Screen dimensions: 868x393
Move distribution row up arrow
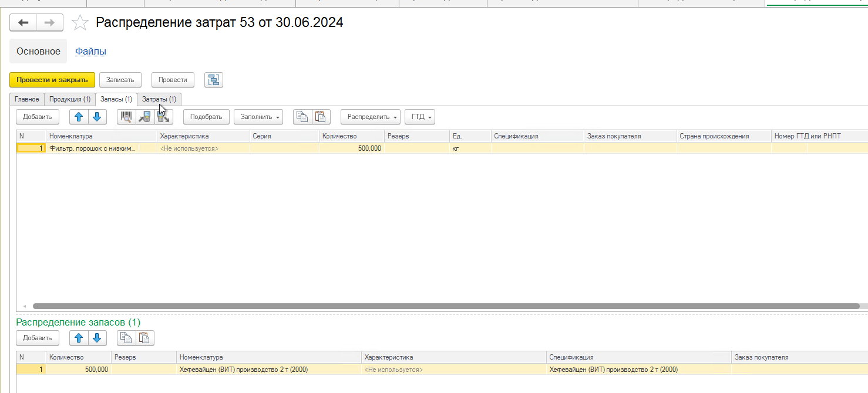(79, 337)
